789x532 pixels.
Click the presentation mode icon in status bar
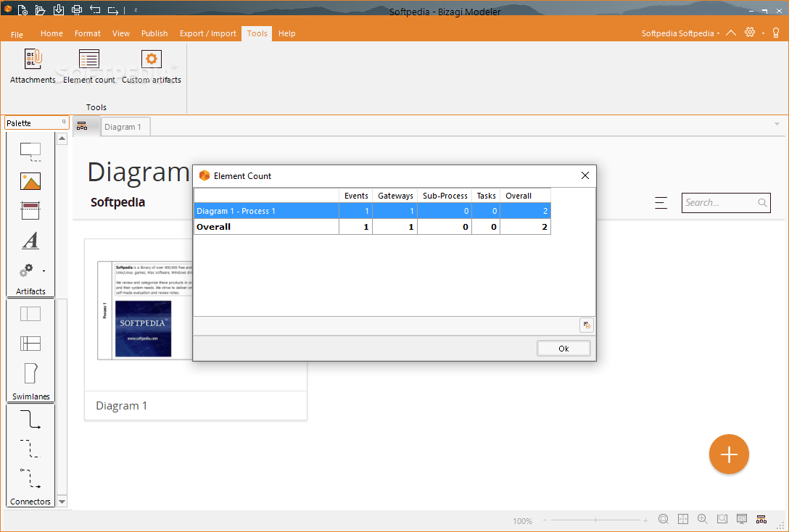click(742, 519)
